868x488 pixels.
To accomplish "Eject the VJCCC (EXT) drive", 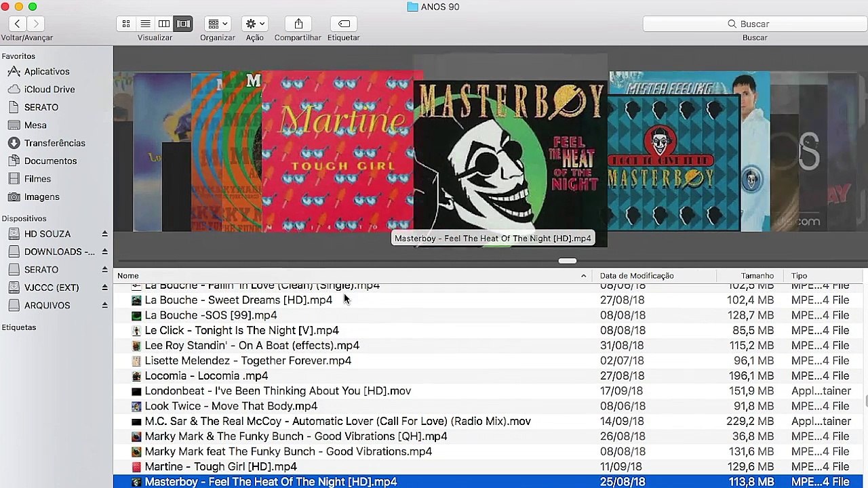I will coord(104,287).
